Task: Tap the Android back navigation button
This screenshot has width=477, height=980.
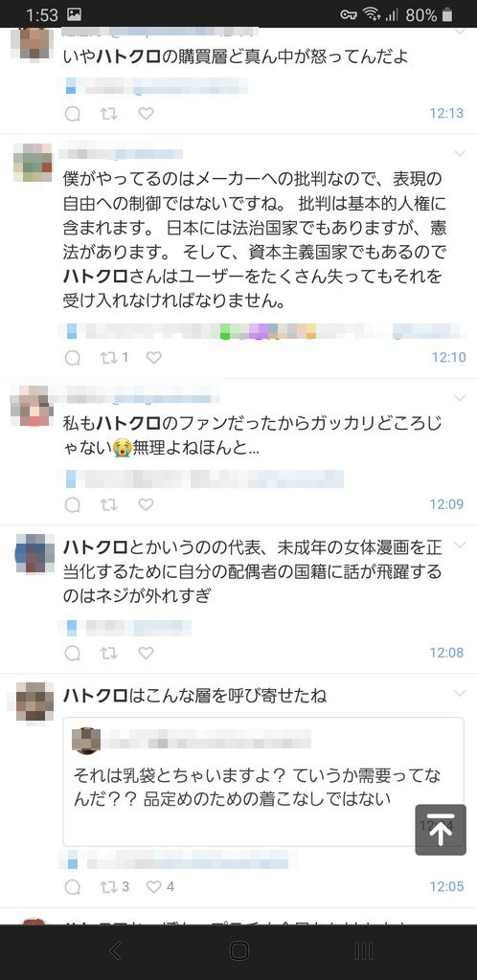Action: click(116, 950)
